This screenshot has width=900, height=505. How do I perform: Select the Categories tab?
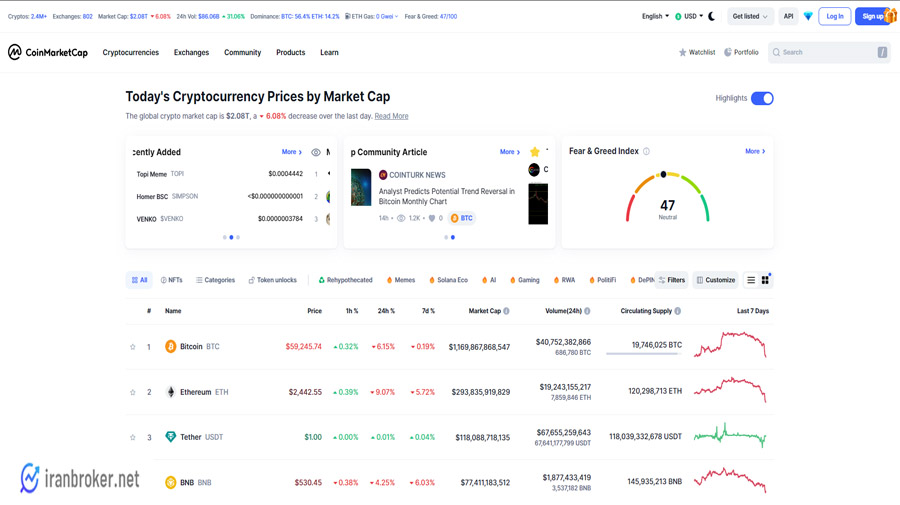coord(215,280)
